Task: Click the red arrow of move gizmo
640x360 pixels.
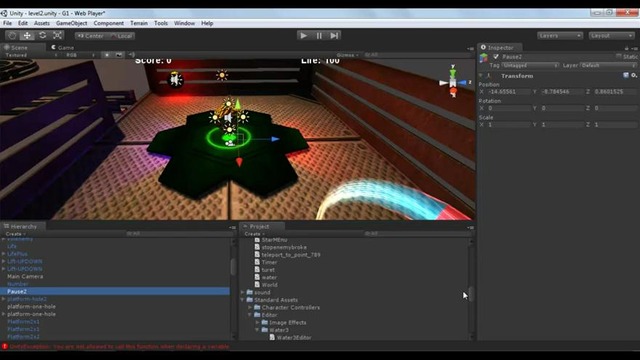Action: coord(239,162)
